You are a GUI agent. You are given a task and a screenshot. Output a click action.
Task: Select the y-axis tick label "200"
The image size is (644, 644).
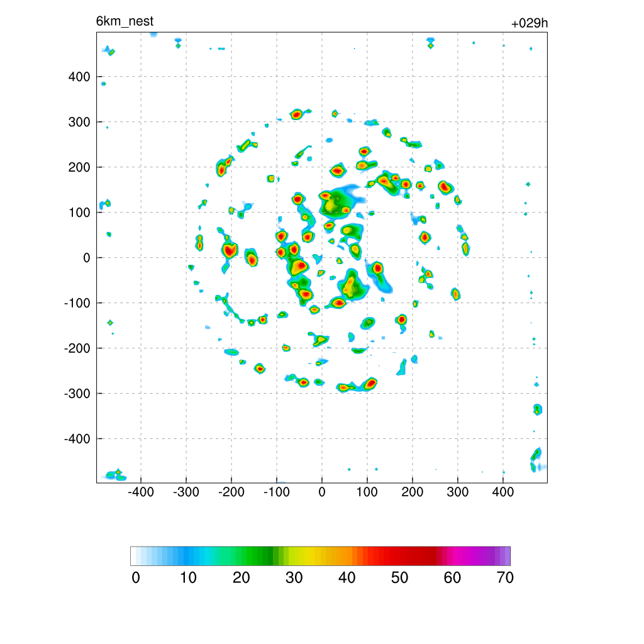[x=79, y=167]
